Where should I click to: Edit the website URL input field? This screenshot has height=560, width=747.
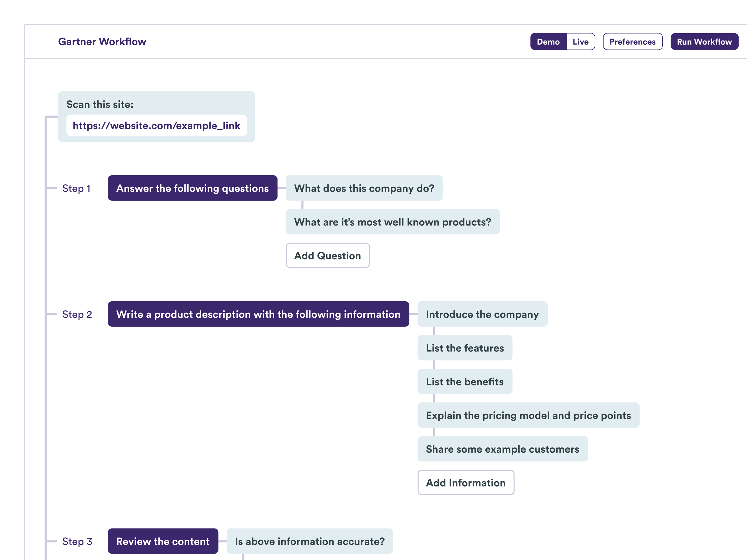coord(156,125)
